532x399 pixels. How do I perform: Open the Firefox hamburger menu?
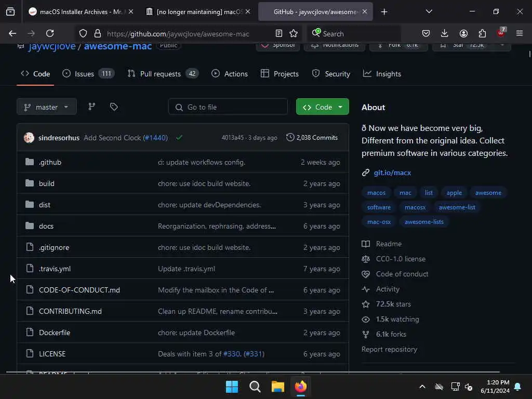[520, 33]
